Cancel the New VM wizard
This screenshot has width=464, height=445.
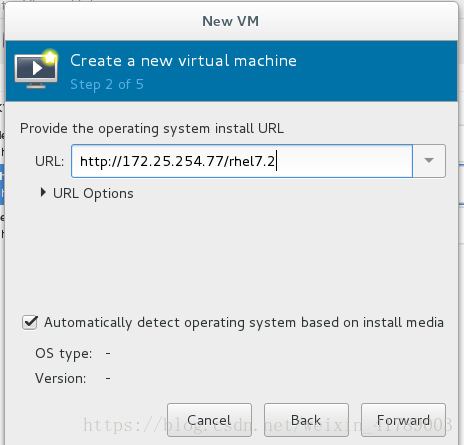coord(209,420)
